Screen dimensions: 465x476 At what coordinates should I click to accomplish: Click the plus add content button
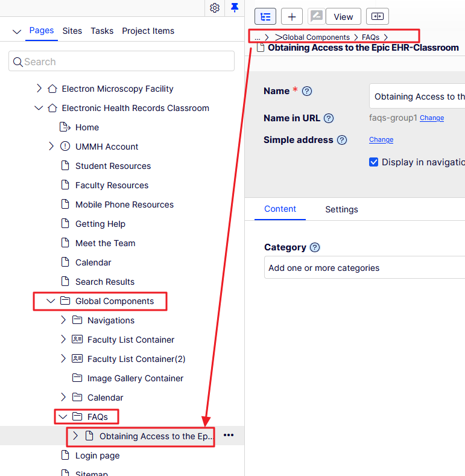(292, 17)
